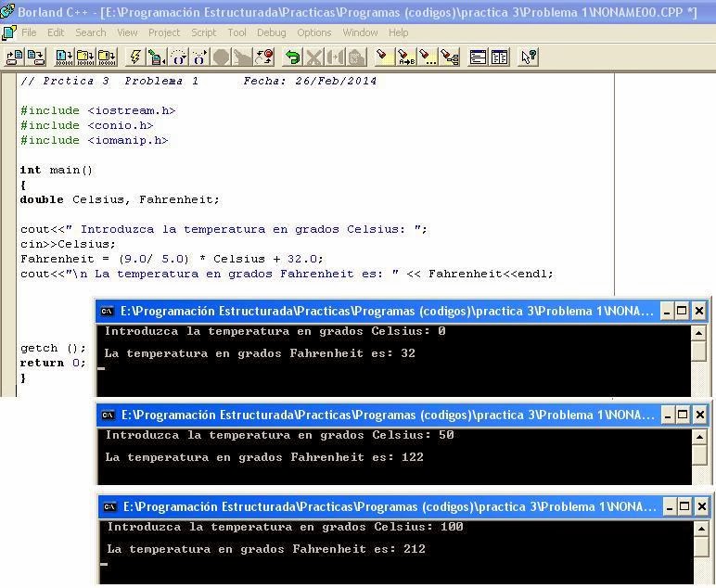Click the 'Fahrenheit es: 122' output line

[x=264, y=457]
